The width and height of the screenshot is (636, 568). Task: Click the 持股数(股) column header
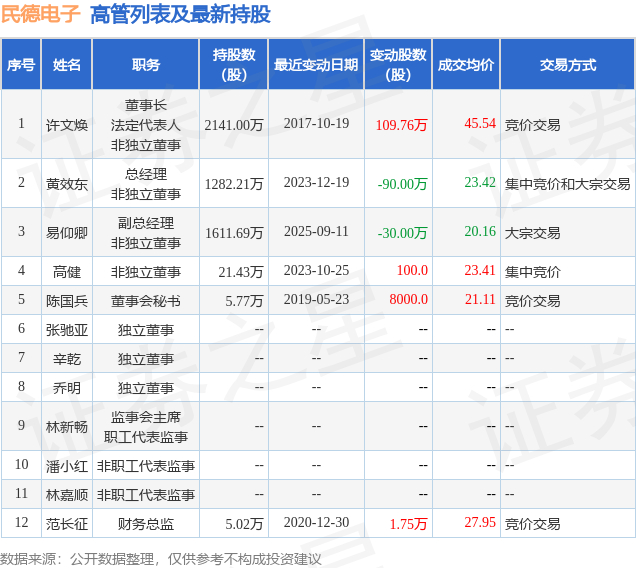(x=234, y=65)
